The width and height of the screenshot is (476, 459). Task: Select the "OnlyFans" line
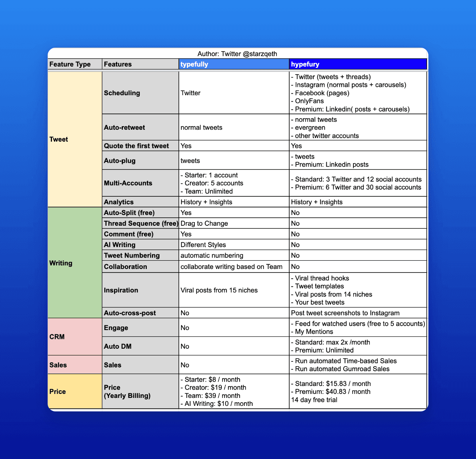(x=307, y=101)
